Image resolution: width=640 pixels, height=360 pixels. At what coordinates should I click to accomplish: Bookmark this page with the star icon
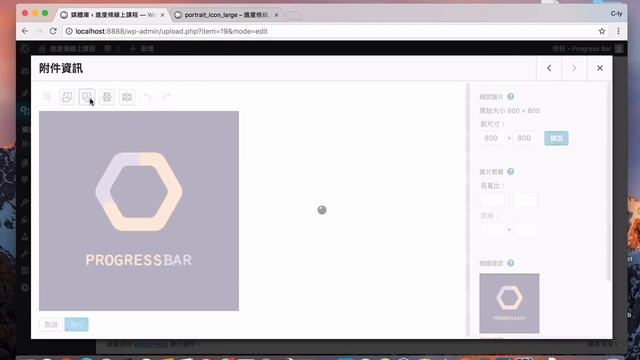pos(602,31)
